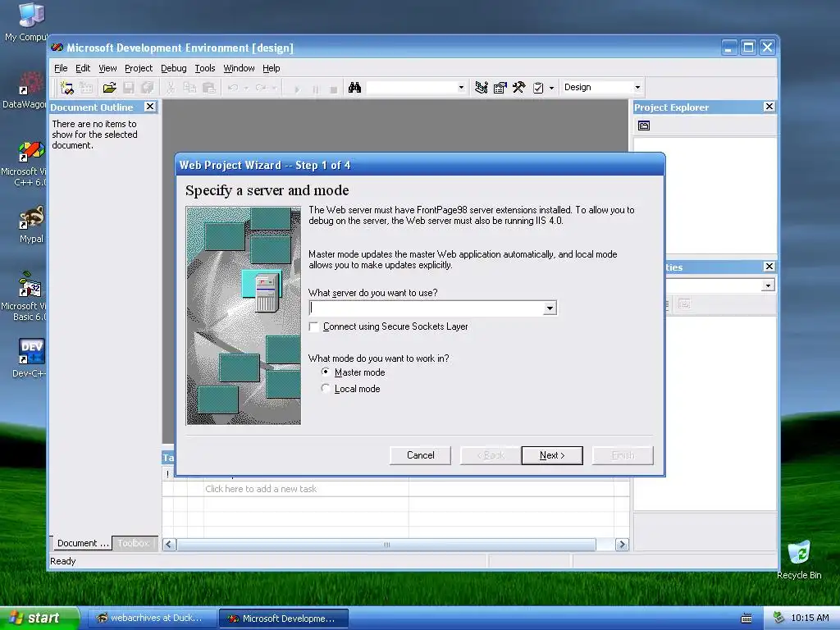Close the Project Explorer panel
The image size is (840, 630).
pyautogui.click(x=769, y=107)
